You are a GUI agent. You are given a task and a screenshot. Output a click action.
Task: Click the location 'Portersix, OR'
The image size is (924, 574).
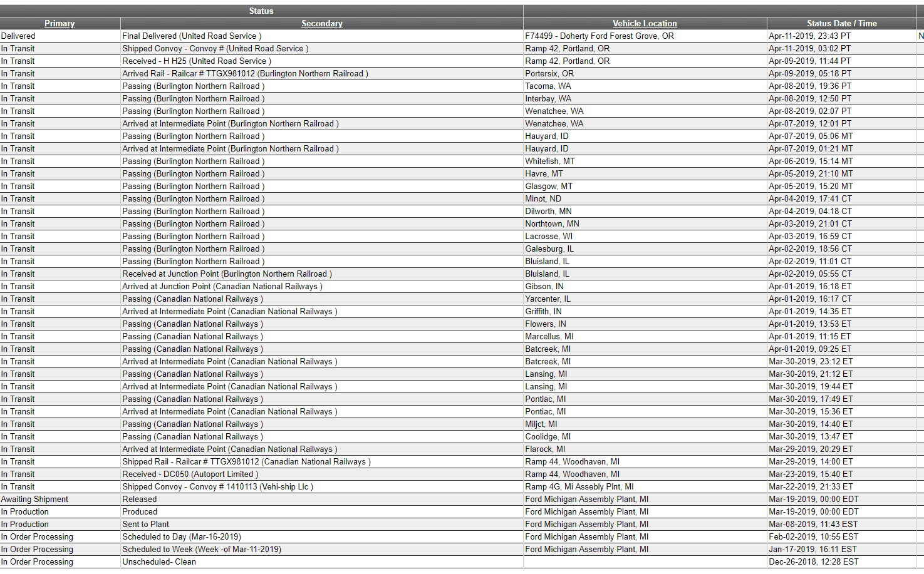tap(549, 73)
